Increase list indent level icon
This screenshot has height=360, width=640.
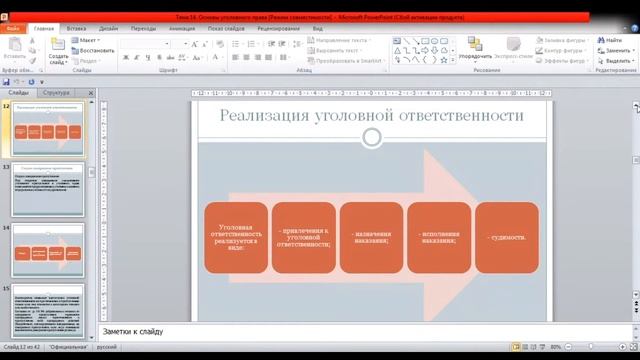282,44
